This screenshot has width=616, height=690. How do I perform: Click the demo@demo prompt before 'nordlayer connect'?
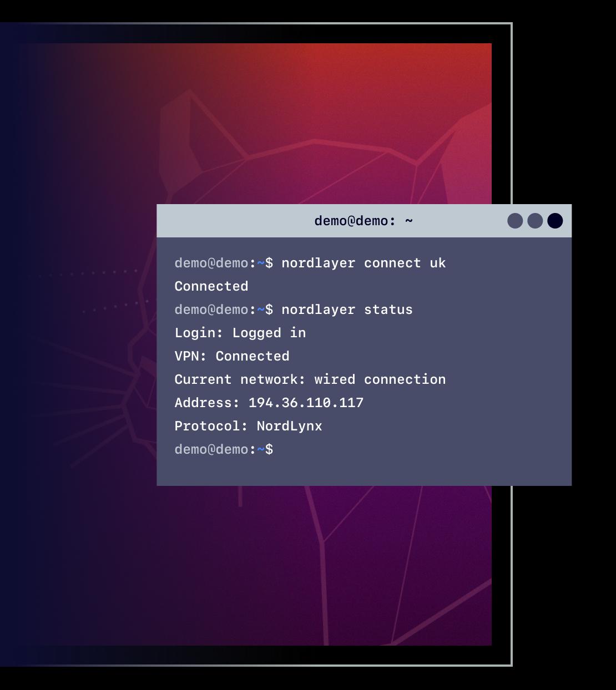[211, 263]
